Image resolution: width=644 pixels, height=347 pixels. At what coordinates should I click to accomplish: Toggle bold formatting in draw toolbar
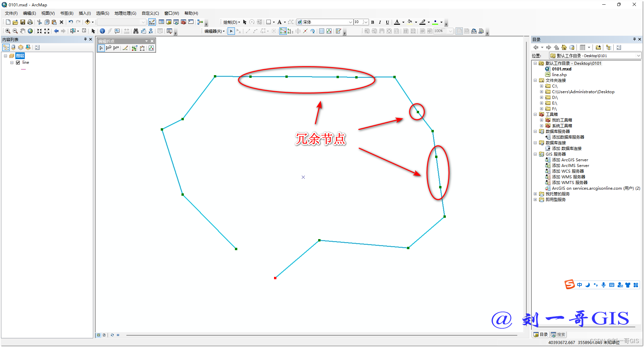pos(373,22)
